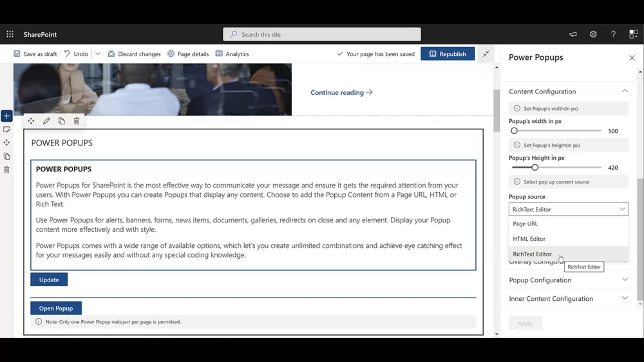
Task: Select Page URL option
Action: [569, 224]
